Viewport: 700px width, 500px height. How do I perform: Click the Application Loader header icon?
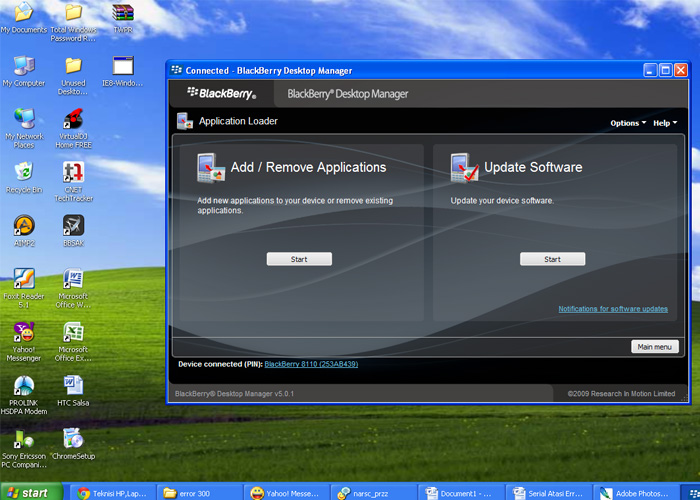pyautogui.click(x=184, y=121)
